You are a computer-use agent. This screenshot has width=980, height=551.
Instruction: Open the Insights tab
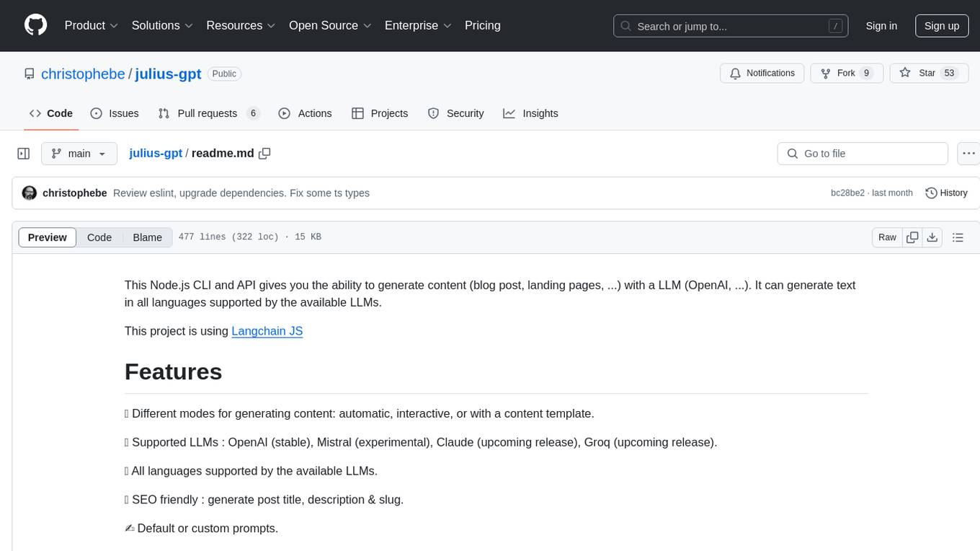click(530, 113)
